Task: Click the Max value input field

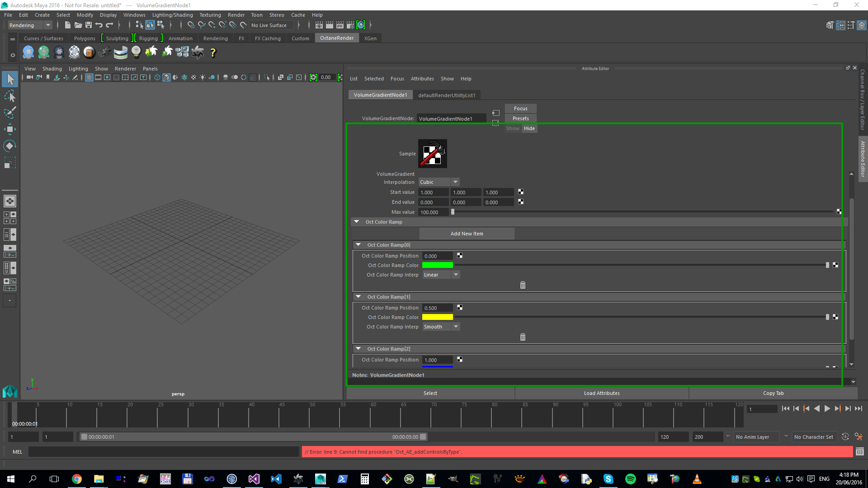Action: click(433, 212)
